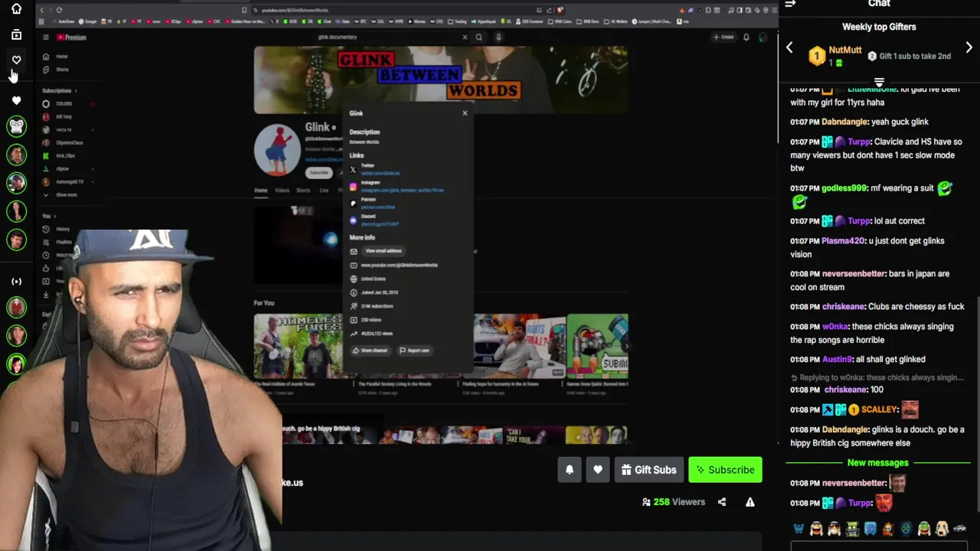Pick the blue W emote in the quick emote bar
The height and width of the screenshot is (551, 980).
pyautogui.click(x=799, y=529)
